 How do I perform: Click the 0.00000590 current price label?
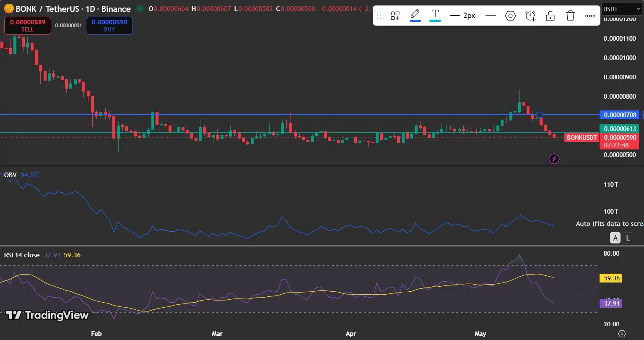619,138
